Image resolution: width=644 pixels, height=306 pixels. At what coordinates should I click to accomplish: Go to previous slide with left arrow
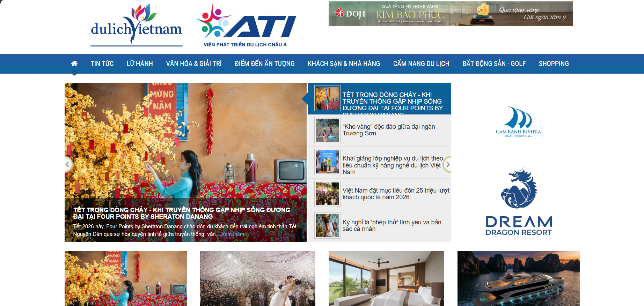pos(68,164)
